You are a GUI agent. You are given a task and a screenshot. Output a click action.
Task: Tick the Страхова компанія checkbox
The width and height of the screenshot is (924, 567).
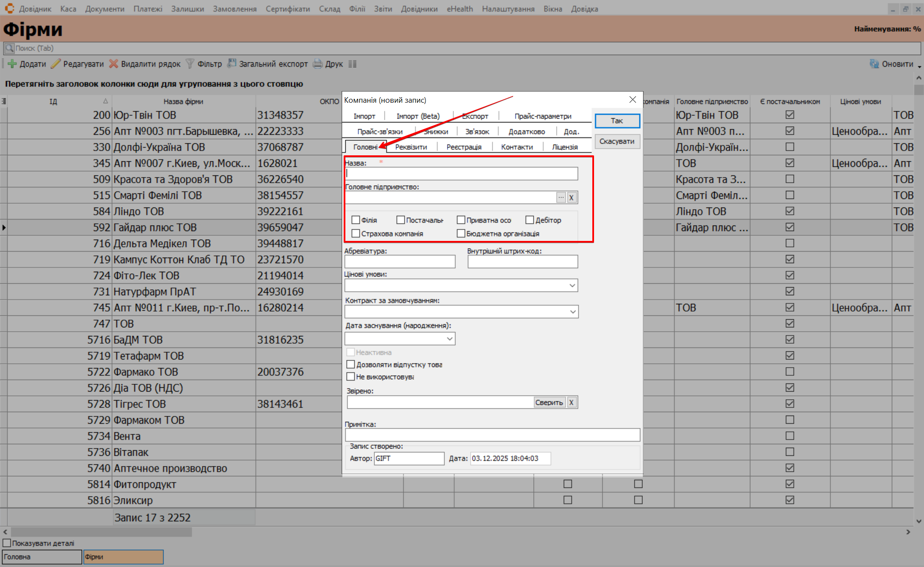click(356, 234)
